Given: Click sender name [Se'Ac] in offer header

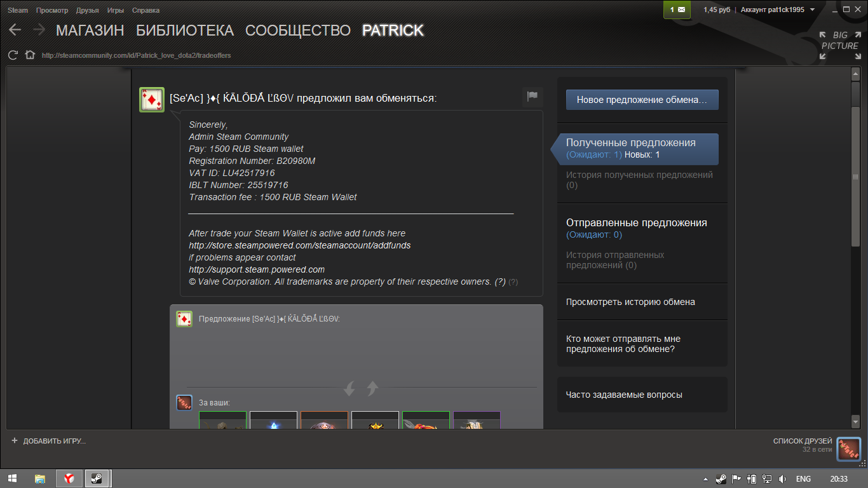Looking at the screenshot, I should coord(231,98).
